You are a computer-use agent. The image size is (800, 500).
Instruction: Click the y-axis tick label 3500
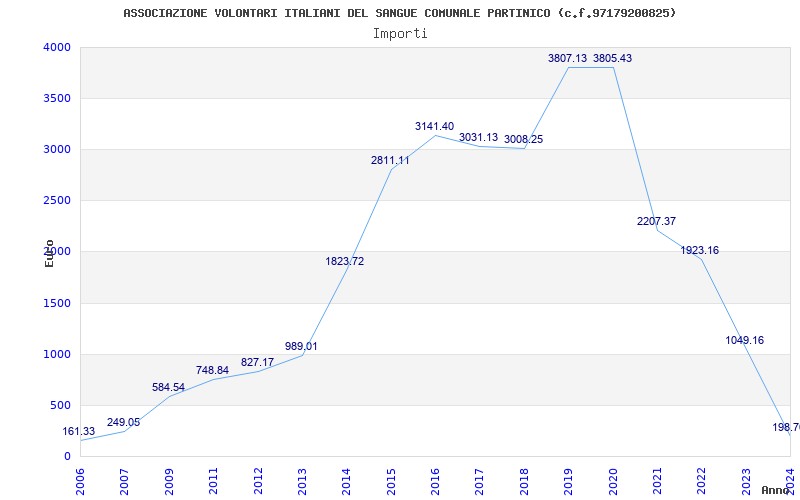57,98
